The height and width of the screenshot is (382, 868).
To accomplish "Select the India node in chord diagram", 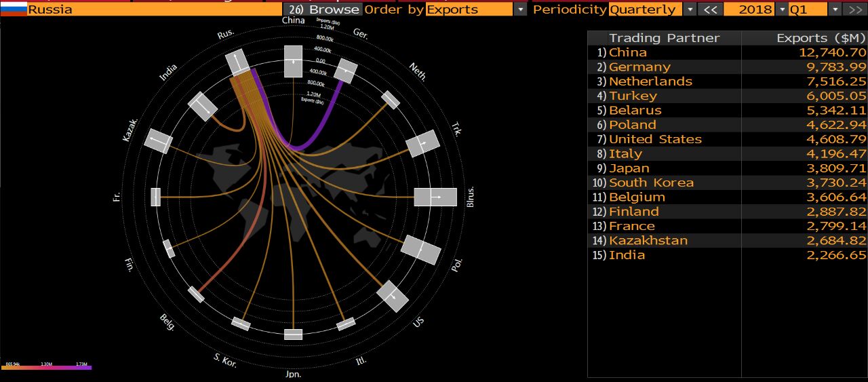I will [x=202, y=107].
